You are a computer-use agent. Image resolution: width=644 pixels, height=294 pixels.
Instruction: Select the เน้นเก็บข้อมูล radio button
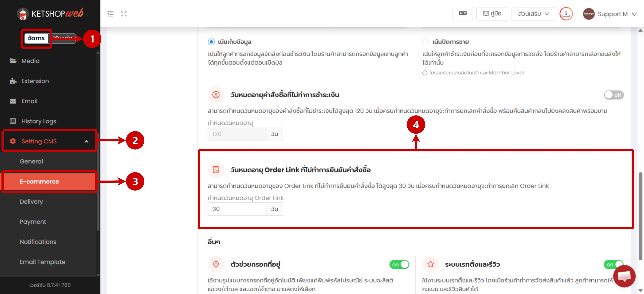point(211,42)
